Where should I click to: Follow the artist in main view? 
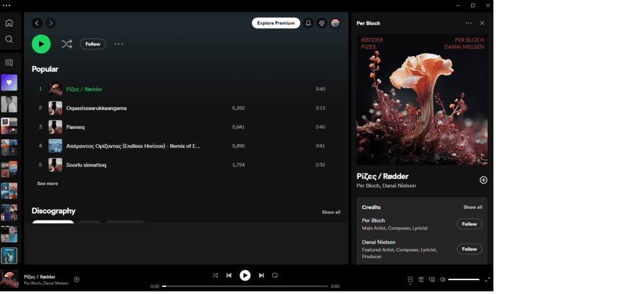(x=93, y=44)
